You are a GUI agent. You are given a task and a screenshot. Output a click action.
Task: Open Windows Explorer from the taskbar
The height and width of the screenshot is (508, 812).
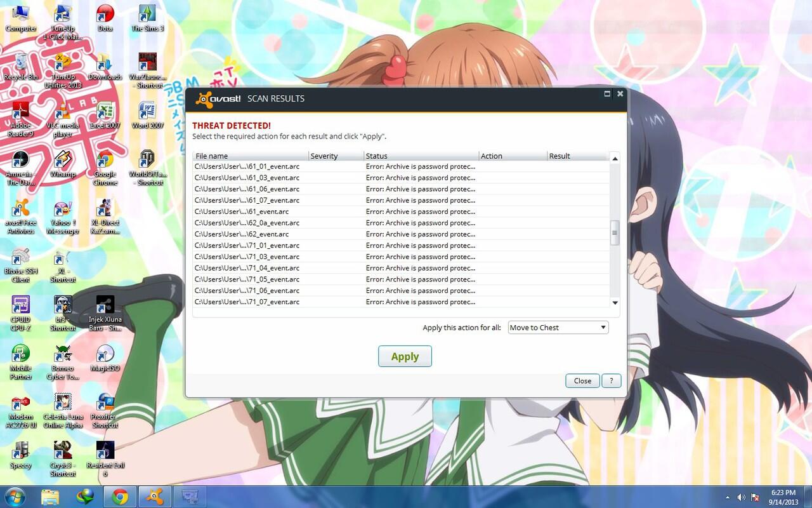(x=50, y=497)
